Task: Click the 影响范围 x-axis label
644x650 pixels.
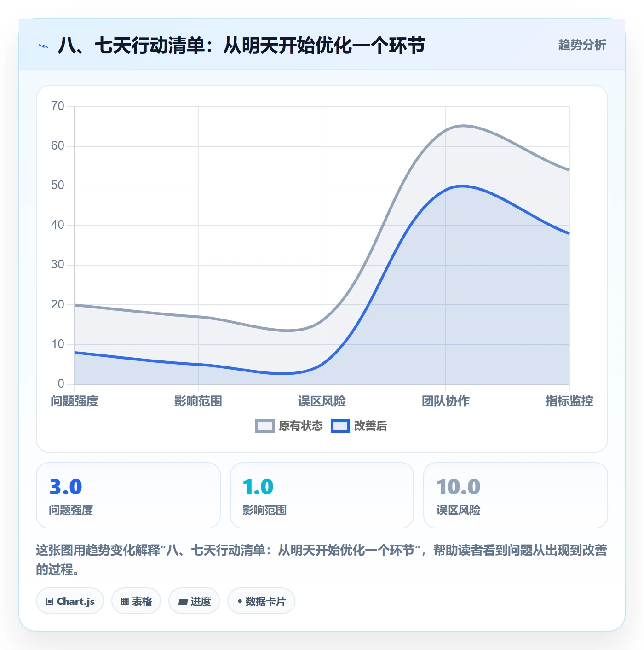Action: pos(198,401)
